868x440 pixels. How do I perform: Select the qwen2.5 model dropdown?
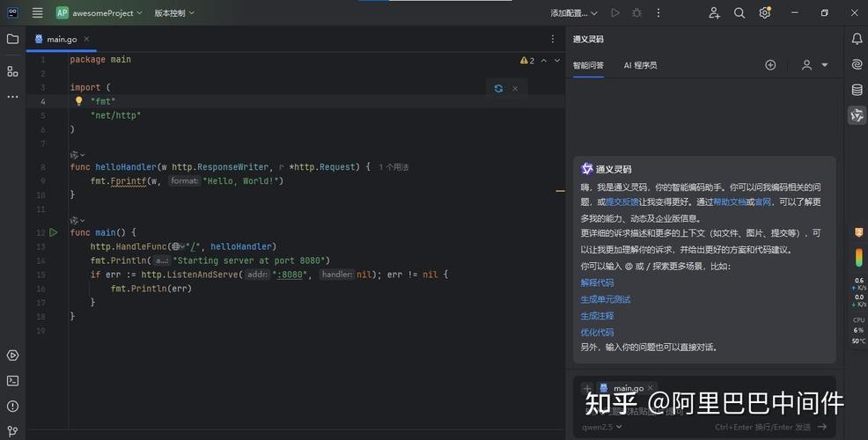pyautogui.click(x=602, y=427)
